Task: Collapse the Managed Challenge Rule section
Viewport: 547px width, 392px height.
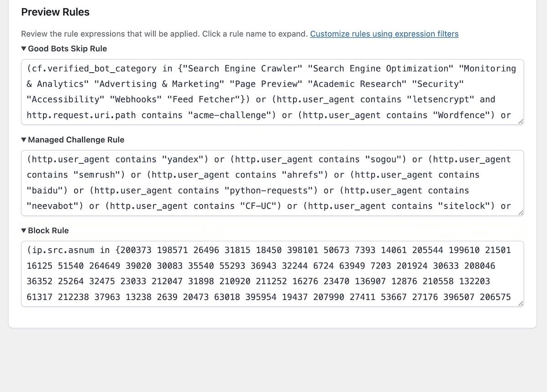Action: pos(76,139)
